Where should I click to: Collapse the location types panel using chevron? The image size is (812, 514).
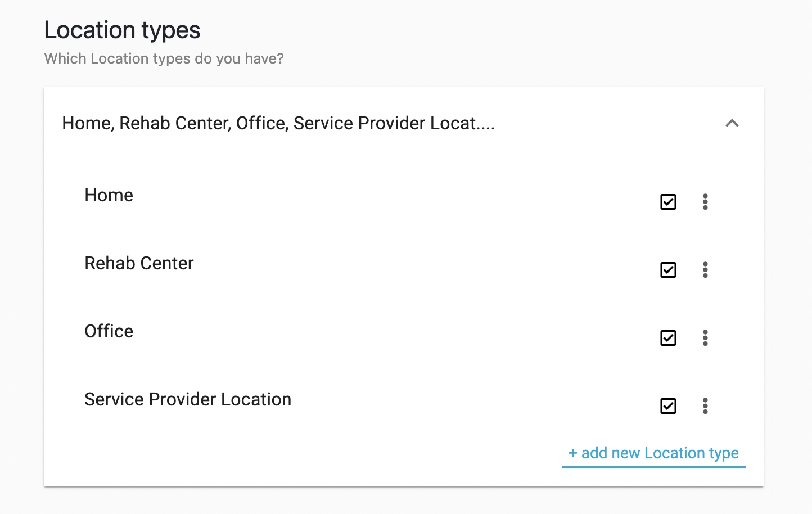(x=732, y=123)
